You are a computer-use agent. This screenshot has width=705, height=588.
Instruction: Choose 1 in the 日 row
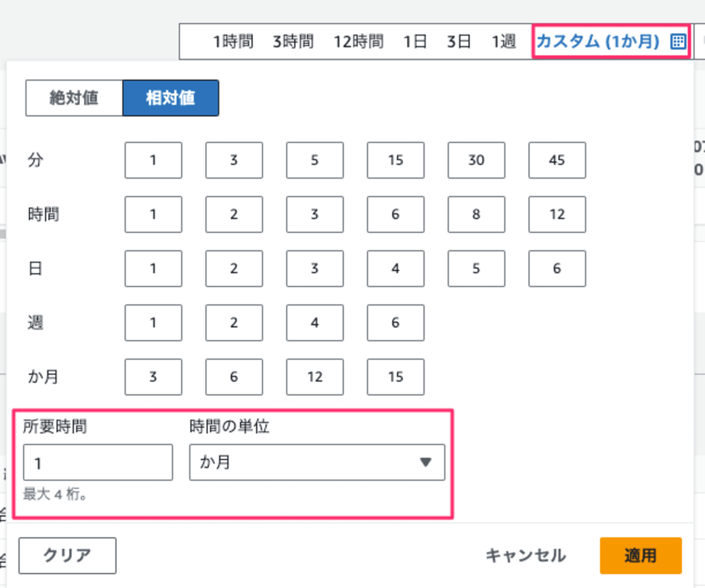pos(153,269)
